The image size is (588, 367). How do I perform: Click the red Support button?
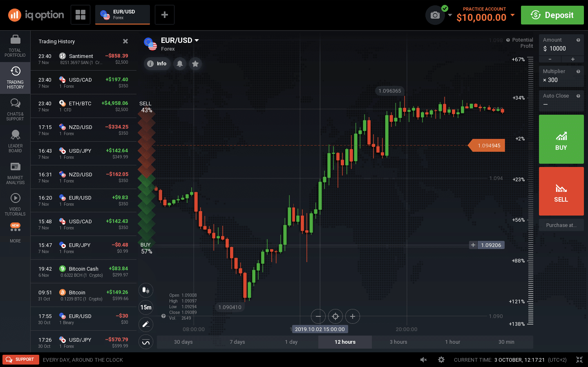click(x=21, y=360)
